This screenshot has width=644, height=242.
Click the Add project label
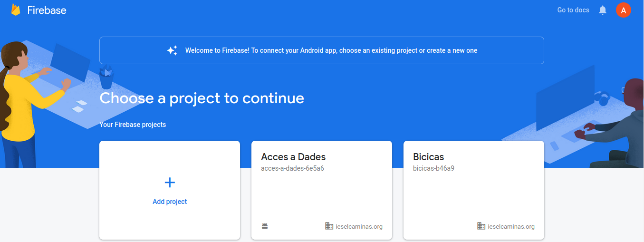[x=170, y=202]
